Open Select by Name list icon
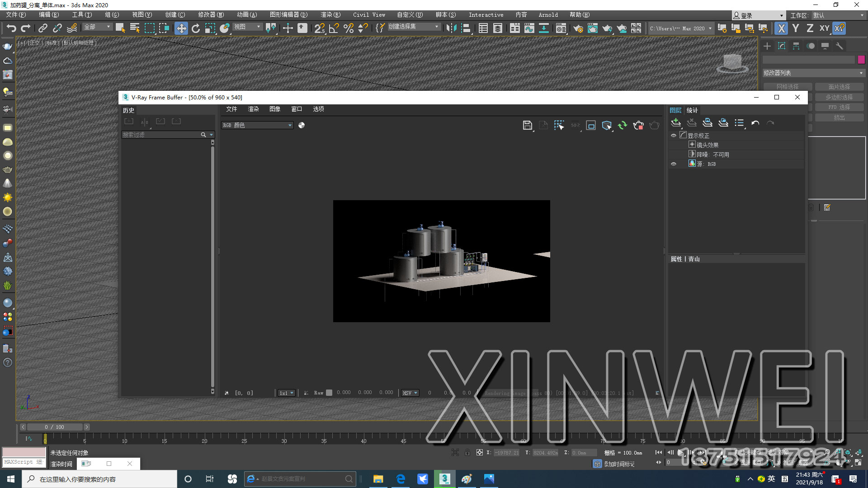The image size is (868, 488). click(135, 28)
